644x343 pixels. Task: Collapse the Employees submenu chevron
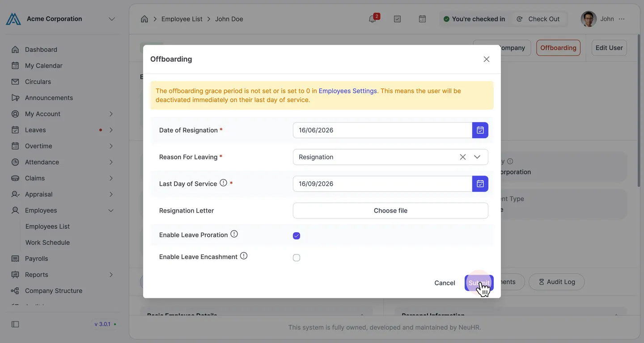point(111,210)
